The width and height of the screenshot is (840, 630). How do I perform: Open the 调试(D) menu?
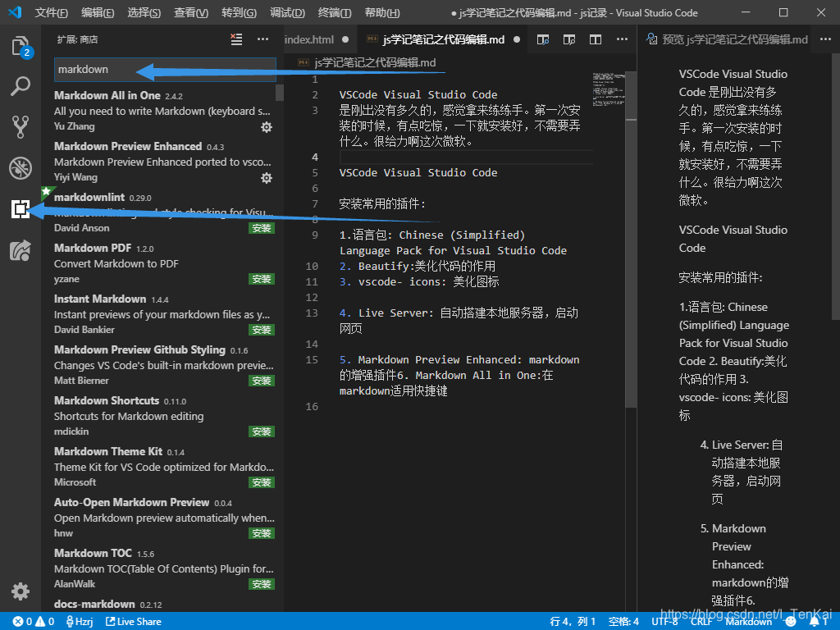pos(287,12)
